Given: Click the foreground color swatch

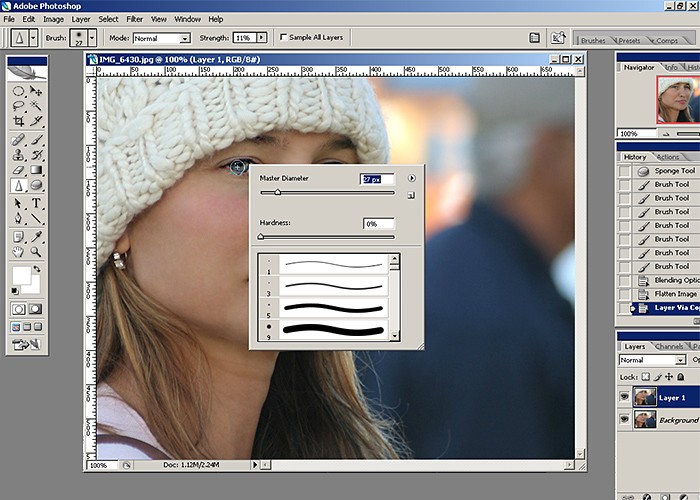Looking at the screenshot, I should (x=21, y=275).
